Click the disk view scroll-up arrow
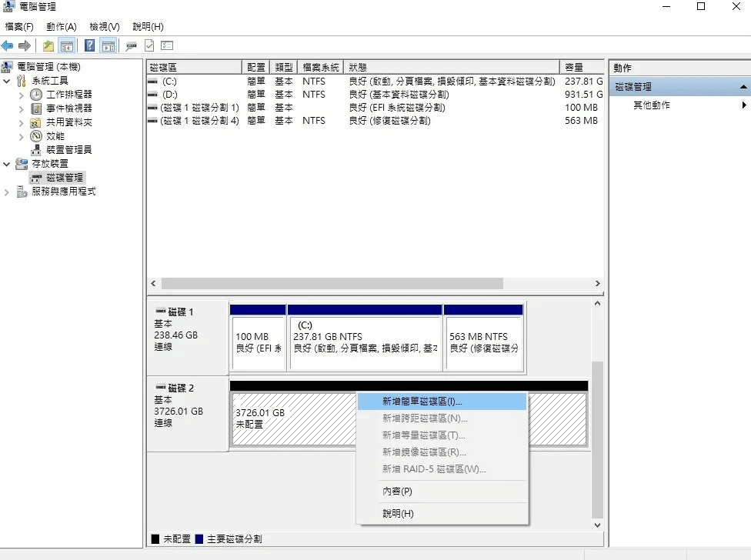 597,303
